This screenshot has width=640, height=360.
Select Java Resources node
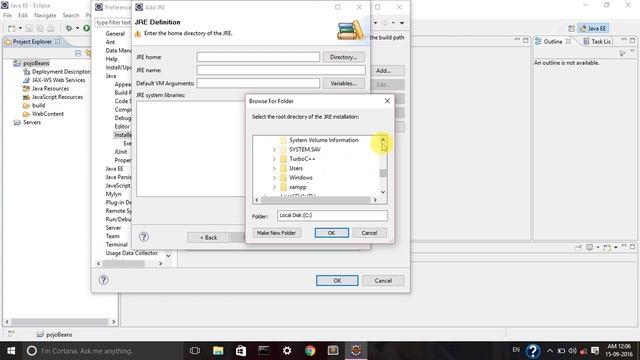51,89
